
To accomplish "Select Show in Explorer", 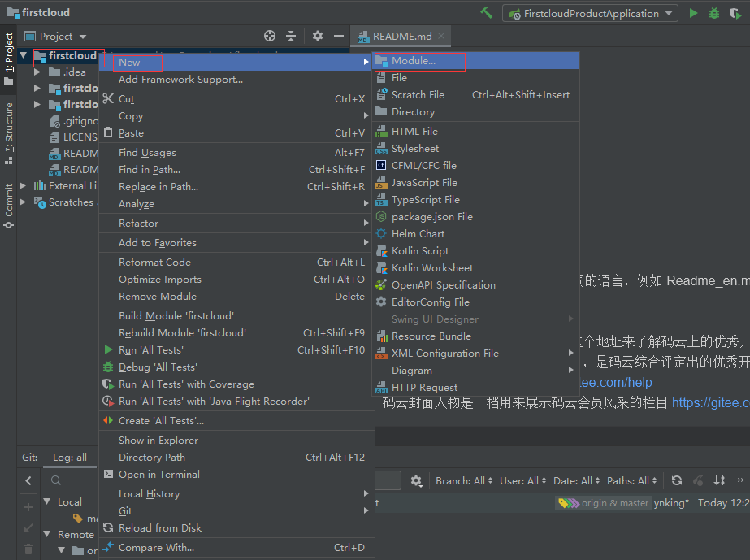I will [x=236, y=441].
